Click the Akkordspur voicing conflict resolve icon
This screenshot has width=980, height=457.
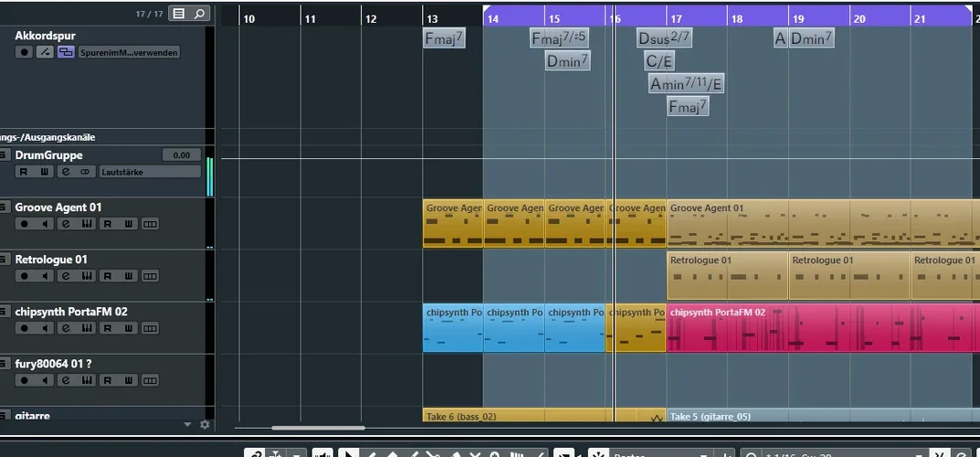pyautogui.click(x=44, y=53)
